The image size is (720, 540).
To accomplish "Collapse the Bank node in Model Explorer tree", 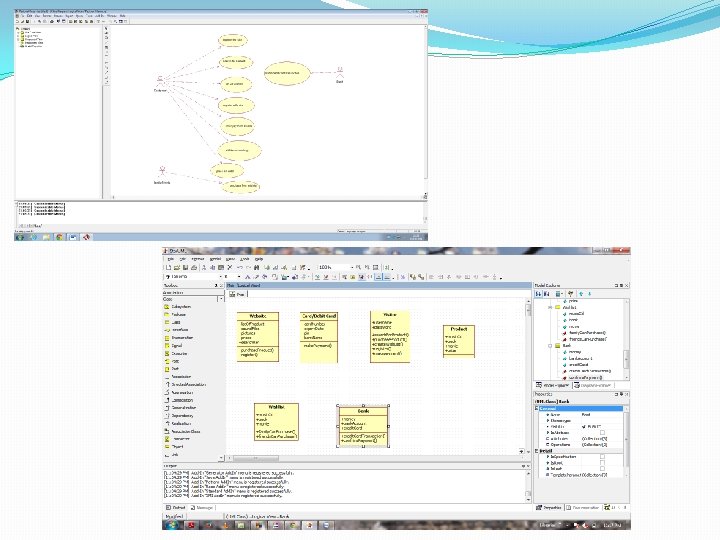I will click(x=550, y=345).
